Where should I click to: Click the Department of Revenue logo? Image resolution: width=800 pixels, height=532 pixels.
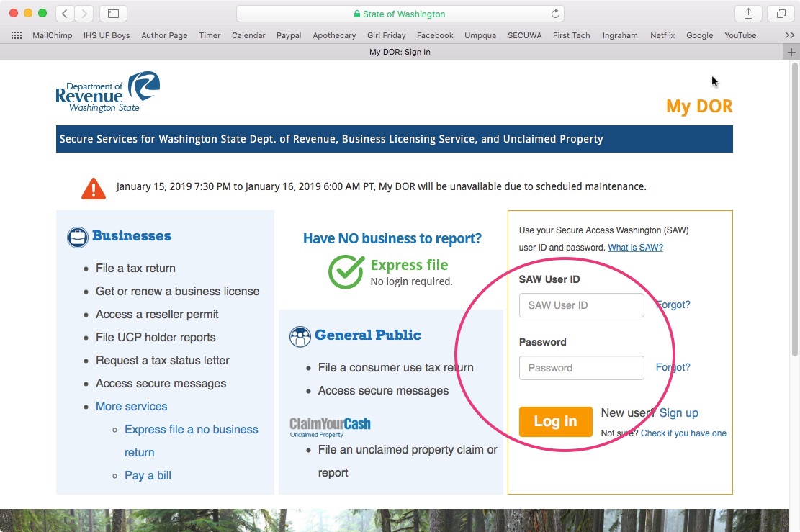click(x=108, y=92)
